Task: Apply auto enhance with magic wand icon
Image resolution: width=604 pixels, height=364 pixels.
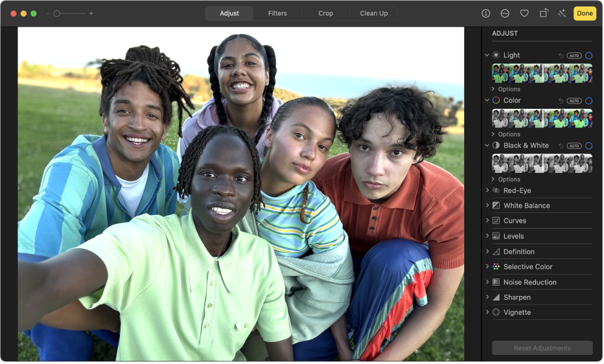Action: point(561,14)
